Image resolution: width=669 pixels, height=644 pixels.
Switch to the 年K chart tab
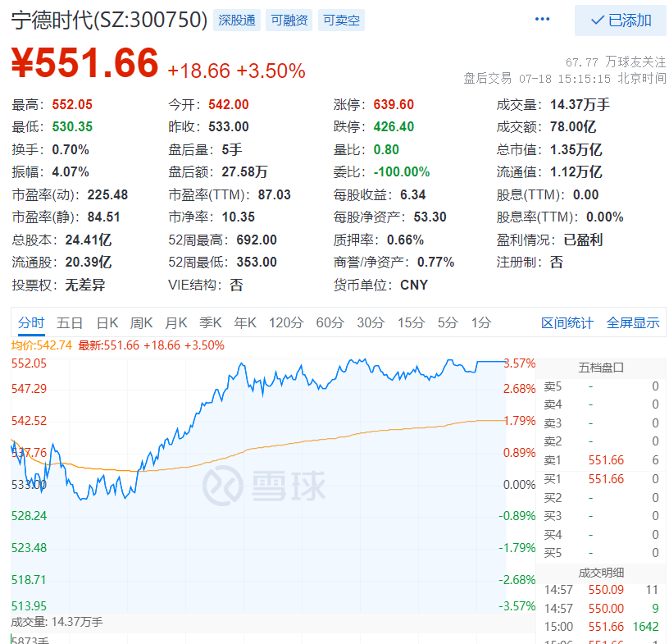pyautogui.click(x=245, y=322)
